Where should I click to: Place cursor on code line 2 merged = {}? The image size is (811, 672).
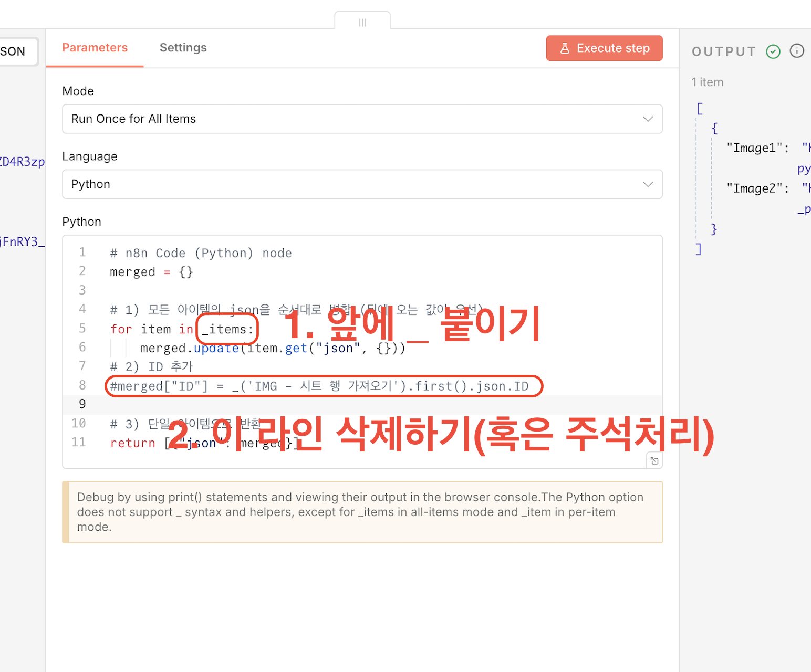(152, 272)
